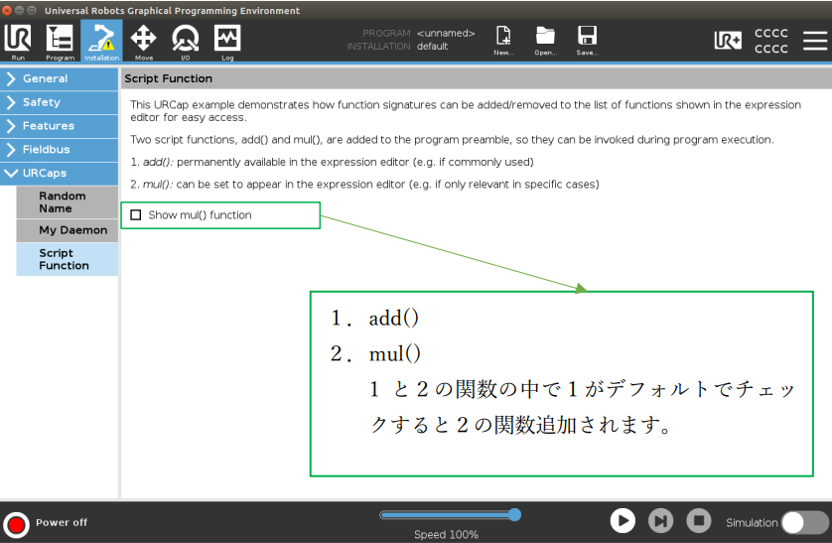Select Script Function in URCaps list
832x543 pixels.
pos(67,259)
